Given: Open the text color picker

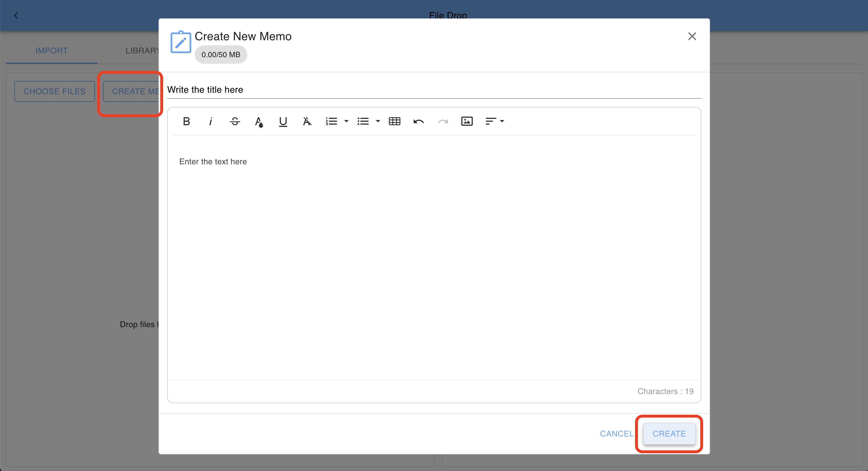Looking at the screenshot, I should click(259, 121).
